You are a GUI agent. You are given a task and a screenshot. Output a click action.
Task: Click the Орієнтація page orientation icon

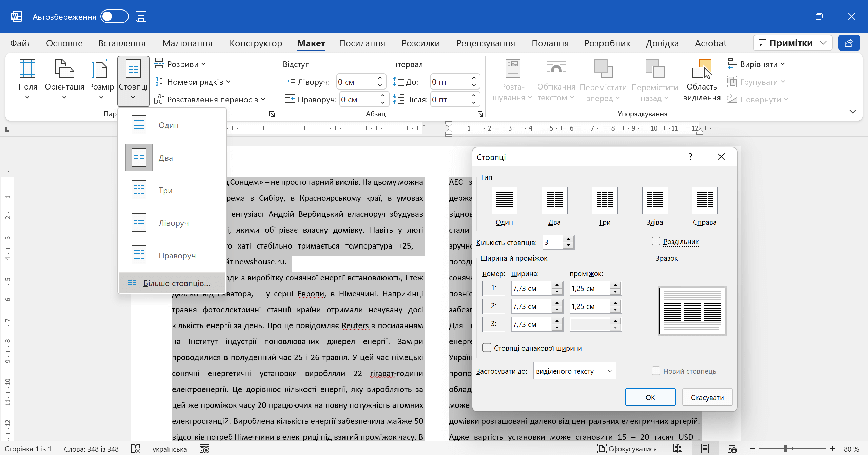pyautogui.click(x=64, y=69)
